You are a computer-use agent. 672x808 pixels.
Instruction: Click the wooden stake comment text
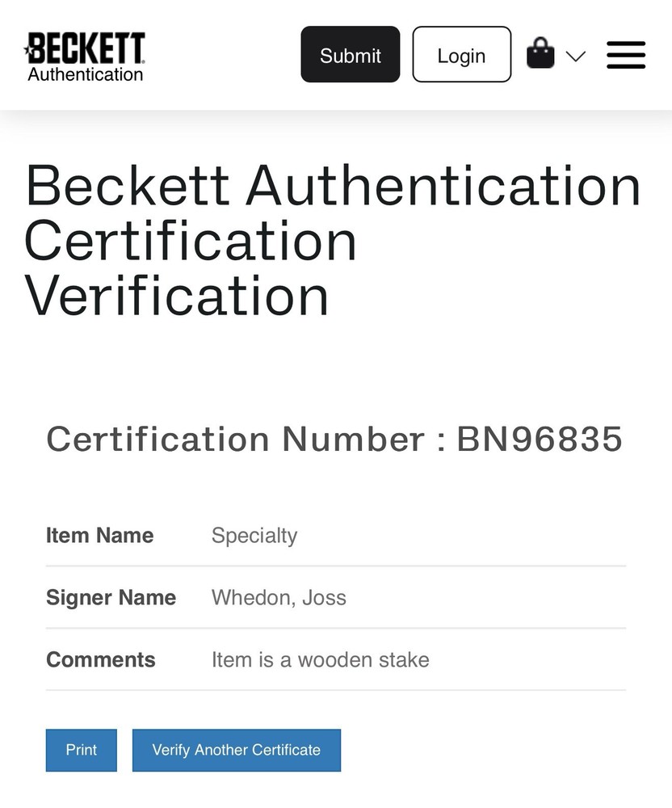321,659
